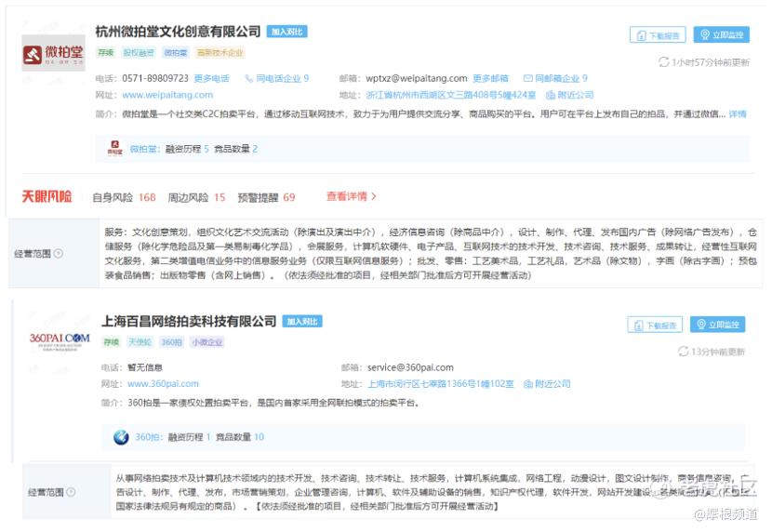Click 详情 at end of 微拍堂 intro
Viewport: 772px width, 532px height.
tap(738, 114)
